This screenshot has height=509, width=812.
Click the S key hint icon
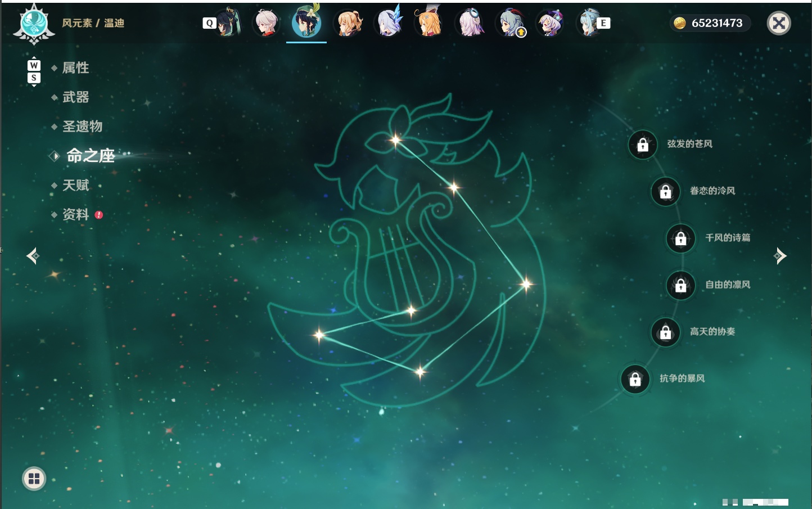click(x=34, y=78)
